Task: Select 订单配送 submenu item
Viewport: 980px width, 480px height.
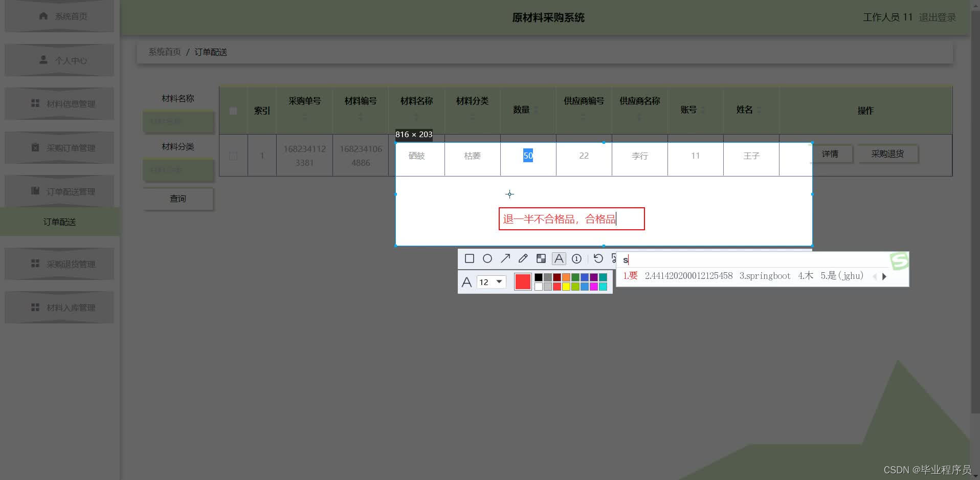Action: point(60,222)
